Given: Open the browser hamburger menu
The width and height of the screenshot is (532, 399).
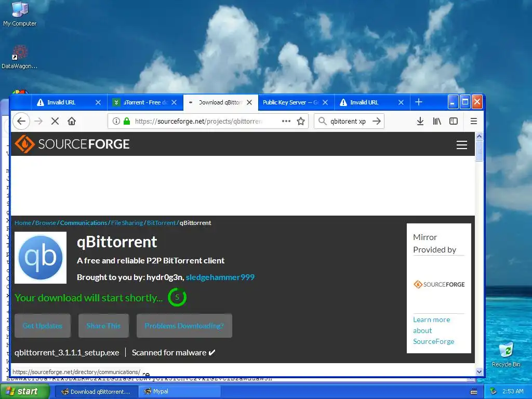Looking at the screenshot, I should 474,121.
